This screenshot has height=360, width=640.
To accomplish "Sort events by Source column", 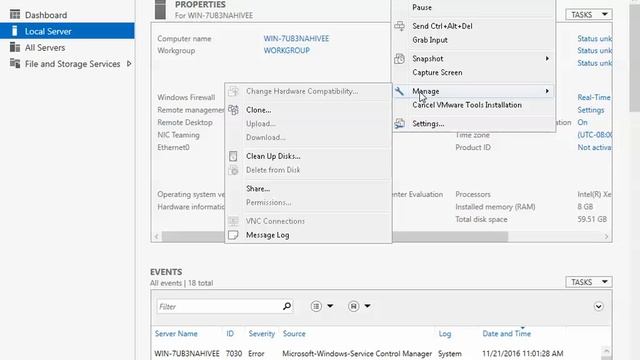I will coord(294,334).
